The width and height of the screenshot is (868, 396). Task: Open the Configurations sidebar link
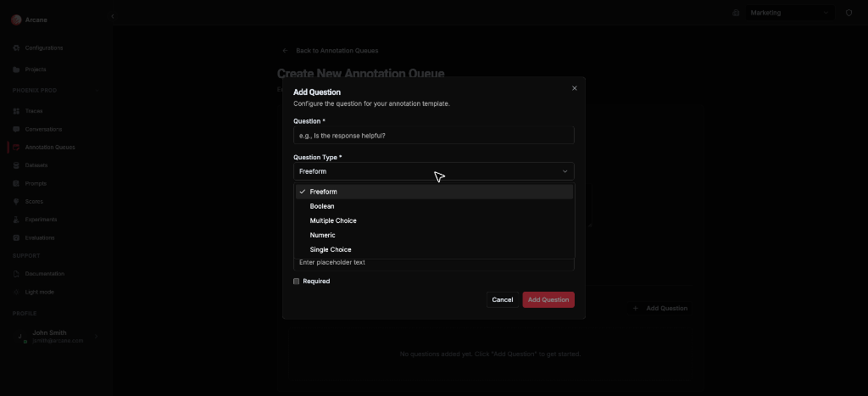tap(44, 48)
